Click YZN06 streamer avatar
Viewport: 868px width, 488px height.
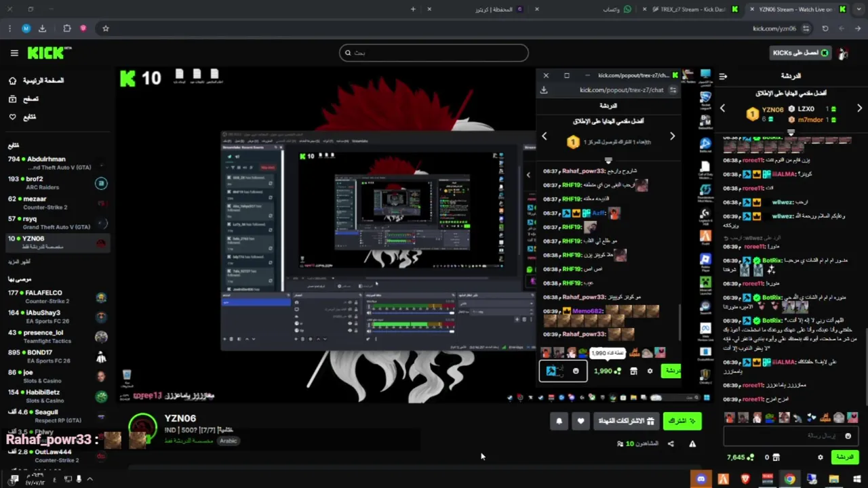point(142,428)
